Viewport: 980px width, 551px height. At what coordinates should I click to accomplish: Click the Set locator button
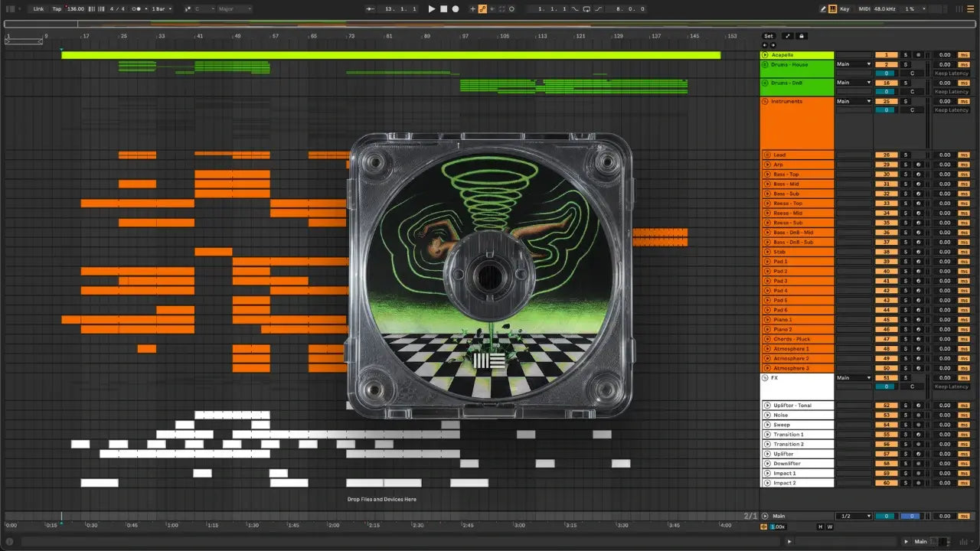769,36
